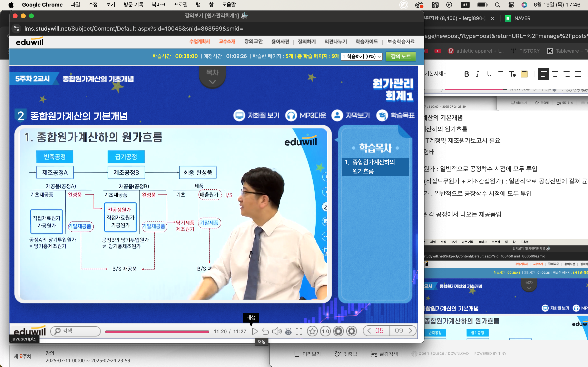Mute the lecture via speaker icon
Screen dimensions: 588x367
[x=276, y=331]
